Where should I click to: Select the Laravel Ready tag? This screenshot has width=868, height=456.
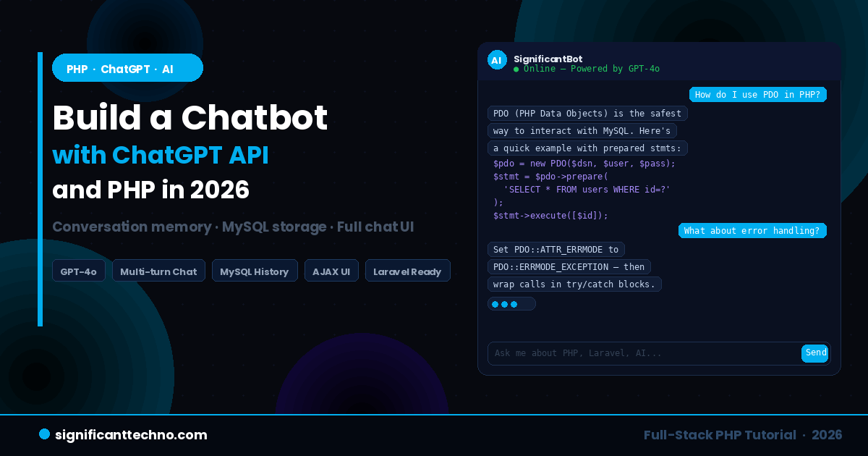(x=408, y=271)
